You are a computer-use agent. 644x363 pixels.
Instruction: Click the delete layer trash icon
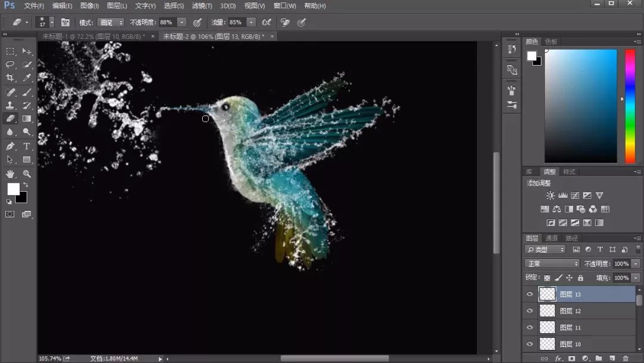point(625,358)
